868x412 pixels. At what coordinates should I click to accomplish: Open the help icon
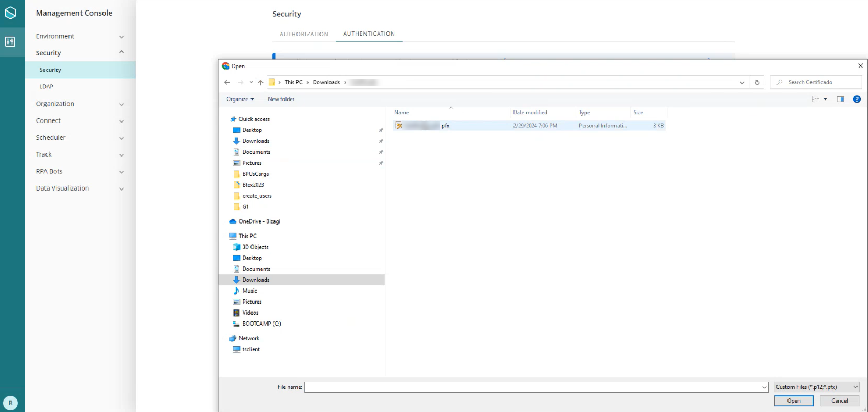pyautogui.click(x=856, y=99)
